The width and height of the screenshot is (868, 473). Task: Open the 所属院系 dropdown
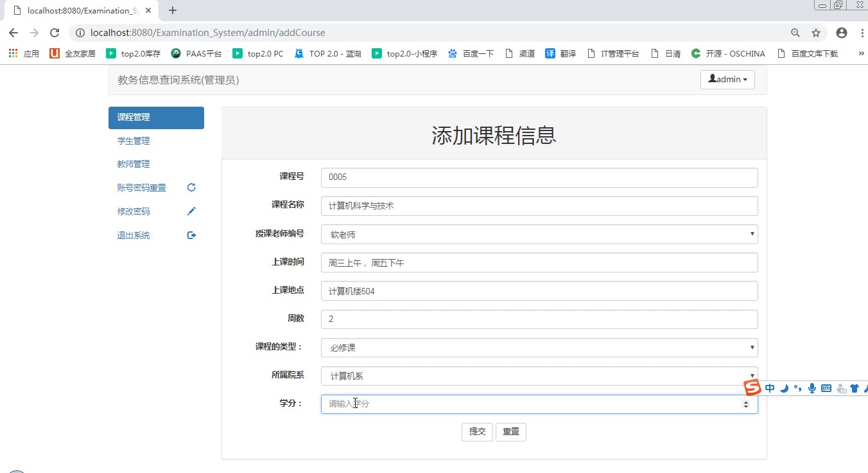pos(539,376)
